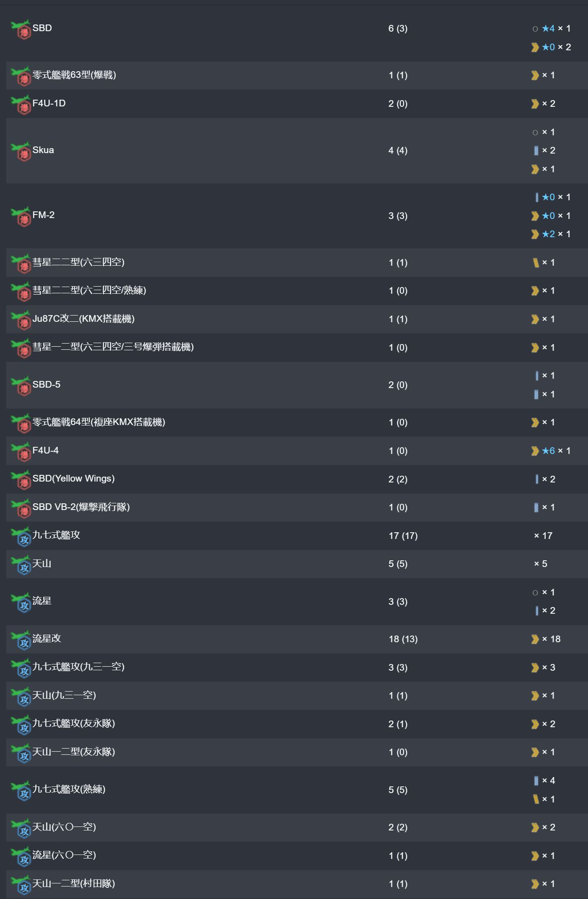Open the 天山一二型(村田隊) row
This screenshot has width=588, height=899.
point(297,884)
